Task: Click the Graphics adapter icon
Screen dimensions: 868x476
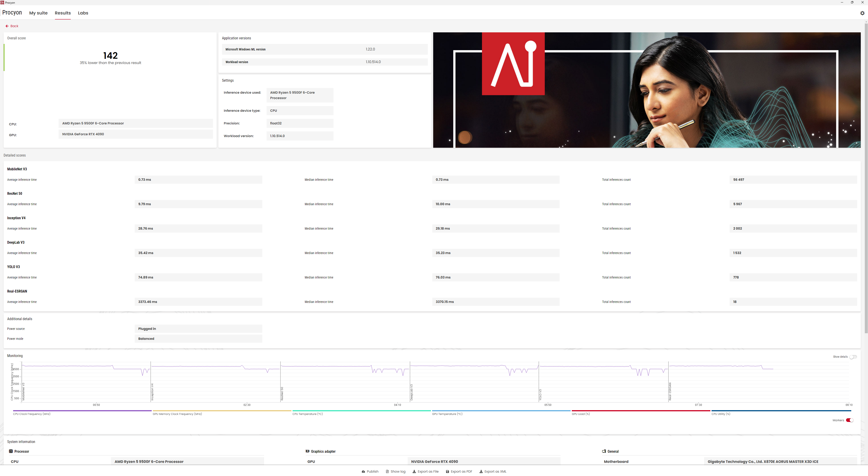Action: [307, 451]
